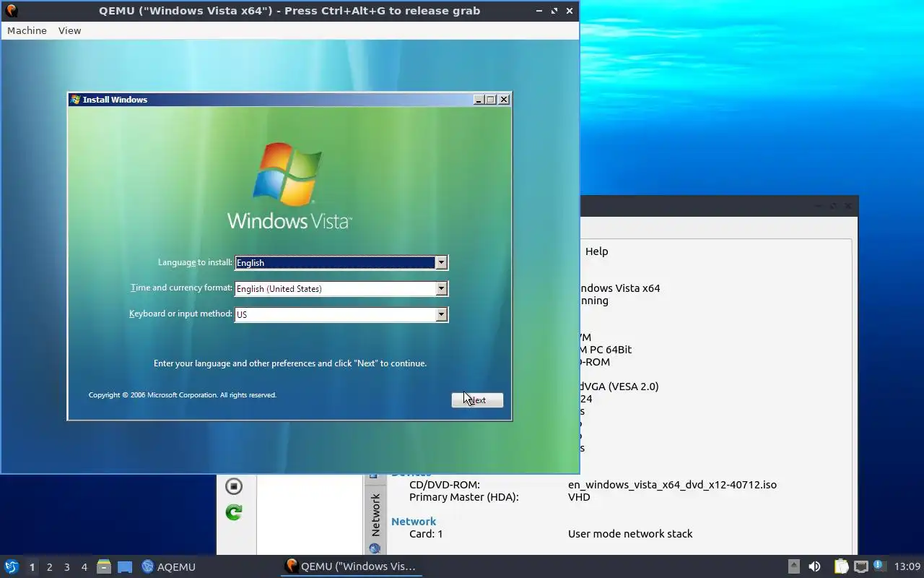Switch to virtual desktop 2
Image resolution: width=924 pixels, height=578 pixels.
click(49, 567)
